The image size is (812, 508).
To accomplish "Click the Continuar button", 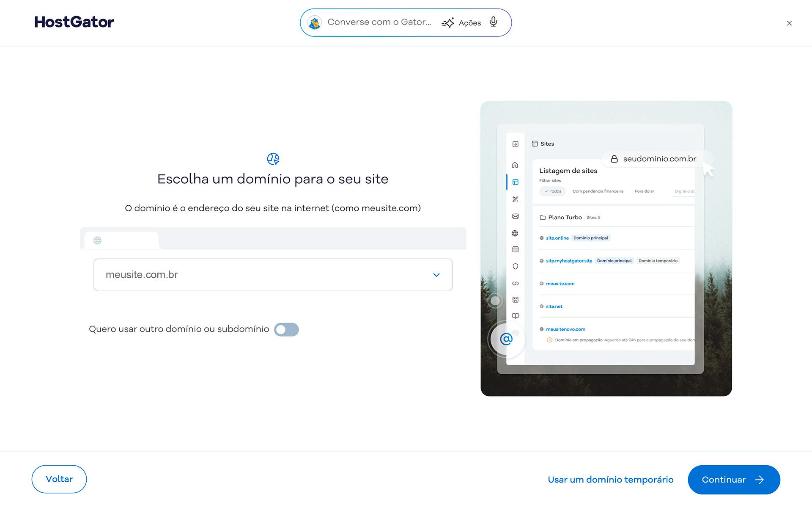I will click(734, 480).
